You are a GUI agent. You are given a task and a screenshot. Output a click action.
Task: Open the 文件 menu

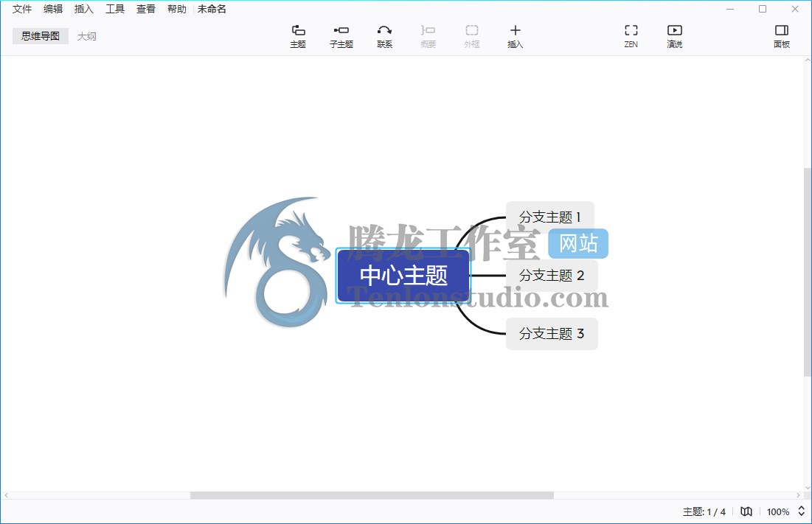tap(22, 9)
